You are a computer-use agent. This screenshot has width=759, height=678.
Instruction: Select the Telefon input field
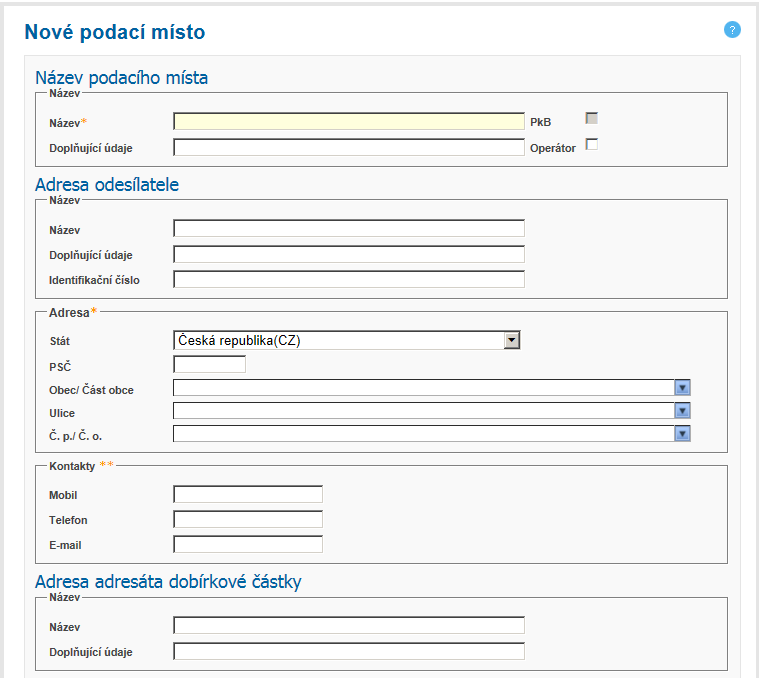tap(248, 519)
